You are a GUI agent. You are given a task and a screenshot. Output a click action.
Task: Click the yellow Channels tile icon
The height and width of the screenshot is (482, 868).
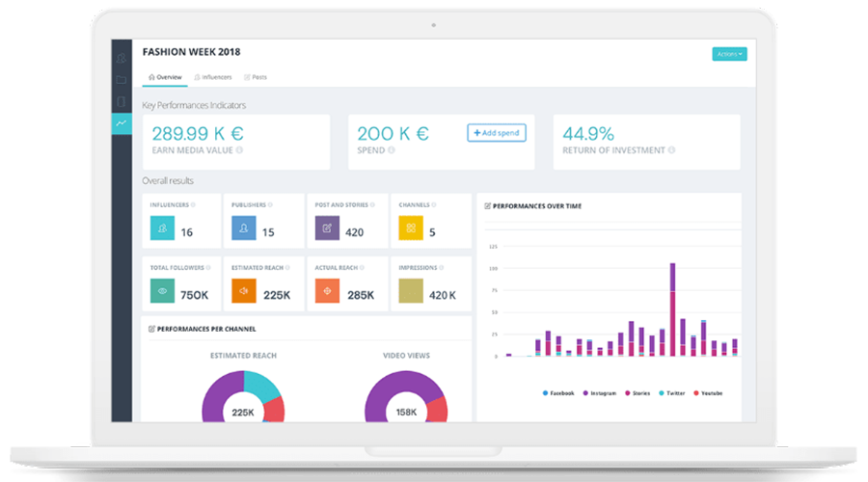[x=410, y=228]
